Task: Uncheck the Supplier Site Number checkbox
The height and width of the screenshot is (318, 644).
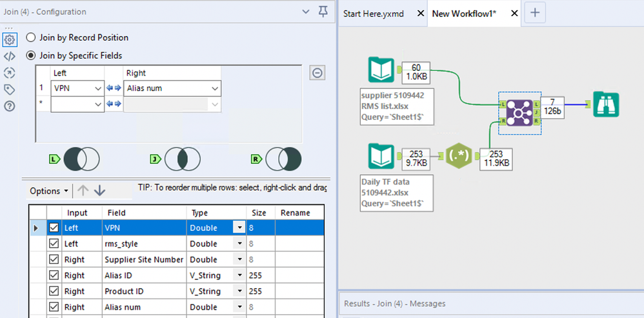Action: pos(54,260)
